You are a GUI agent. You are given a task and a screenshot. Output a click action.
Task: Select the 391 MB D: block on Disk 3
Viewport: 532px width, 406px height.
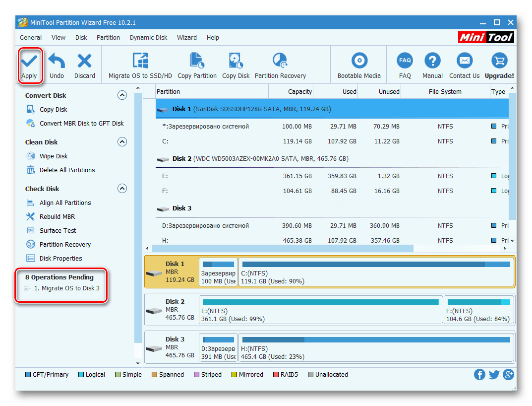pyautogui.click(x=219, y=347)
